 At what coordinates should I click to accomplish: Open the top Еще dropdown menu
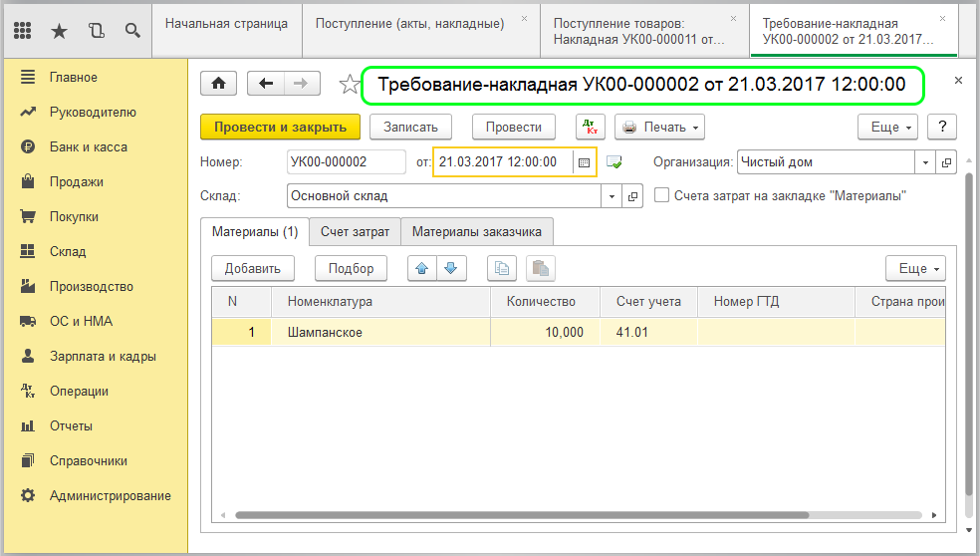[x=887, y=127]
